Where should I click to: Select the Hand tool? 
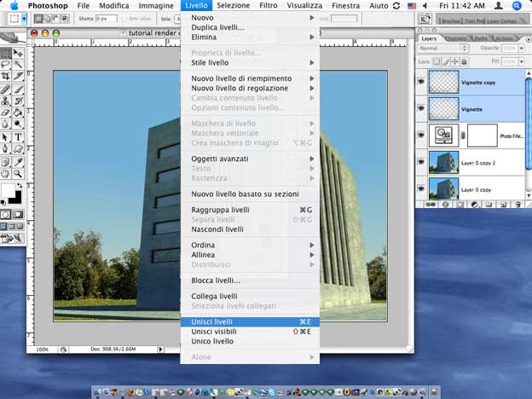(x=6, y=173)
